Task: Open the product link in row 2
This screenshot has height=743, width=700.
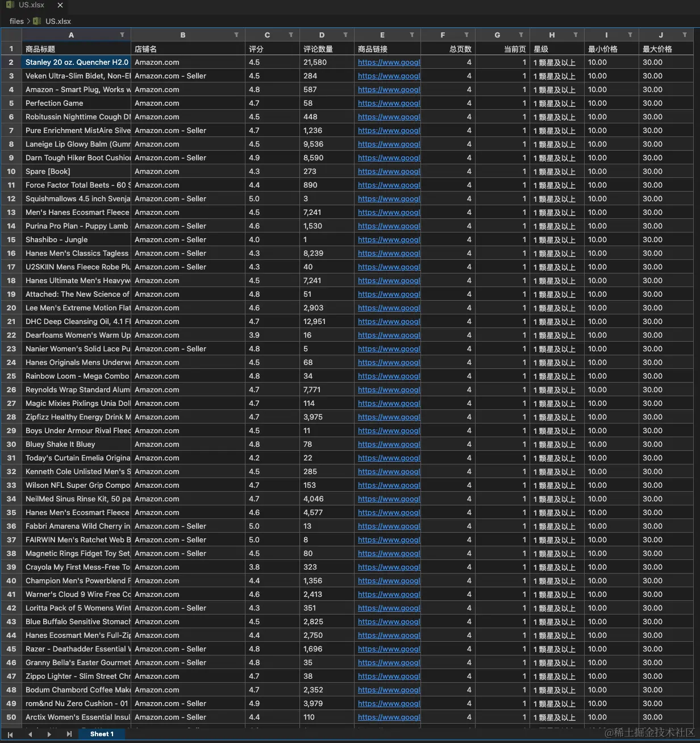Action: (389, 63)
